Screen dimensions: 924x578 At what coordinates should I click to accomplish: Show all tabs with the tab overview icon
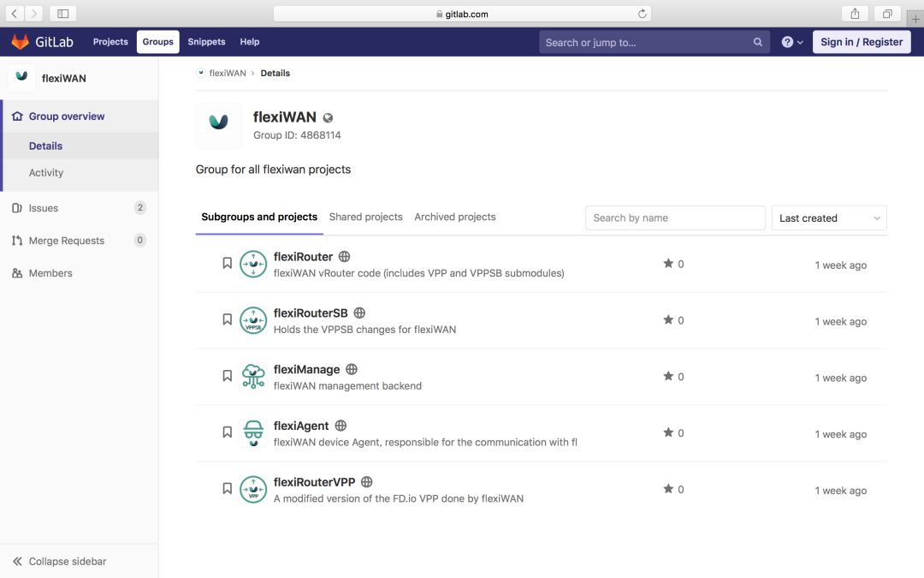point(887,14)
